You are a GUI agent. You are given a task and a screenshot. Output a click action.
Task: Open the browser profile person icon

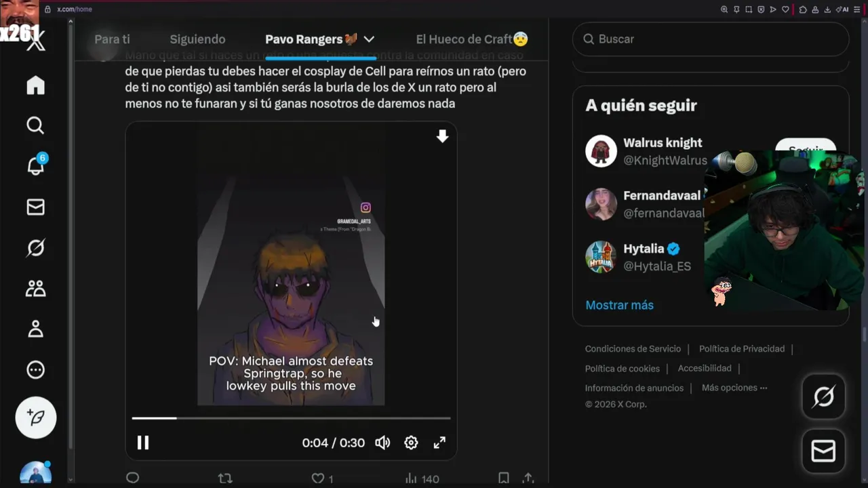[815, 9]
